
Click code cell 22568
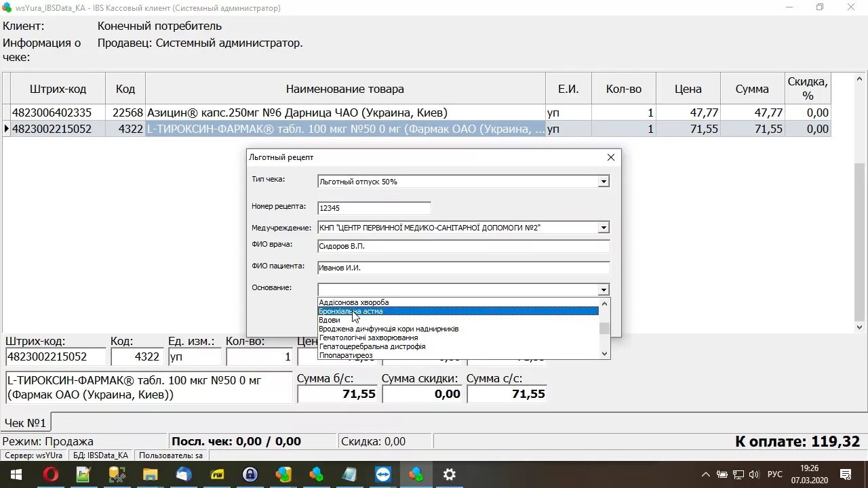click(125, 113)
